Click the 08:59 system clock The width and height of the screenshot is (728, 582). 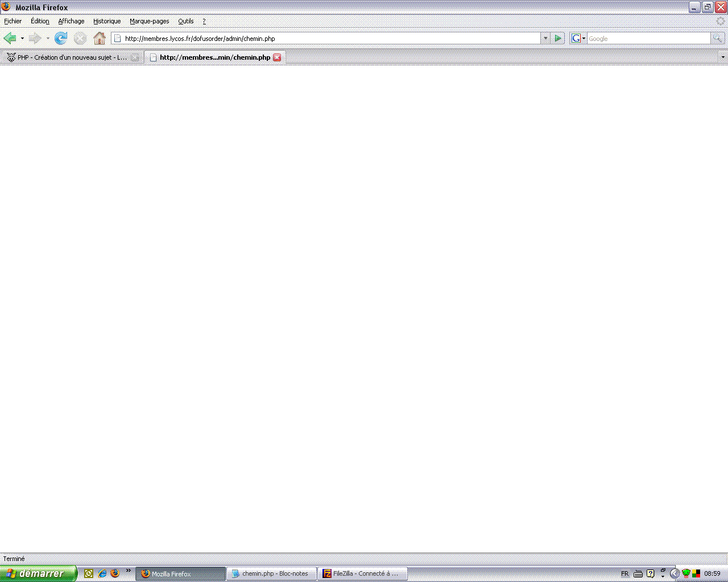point(712,574)
